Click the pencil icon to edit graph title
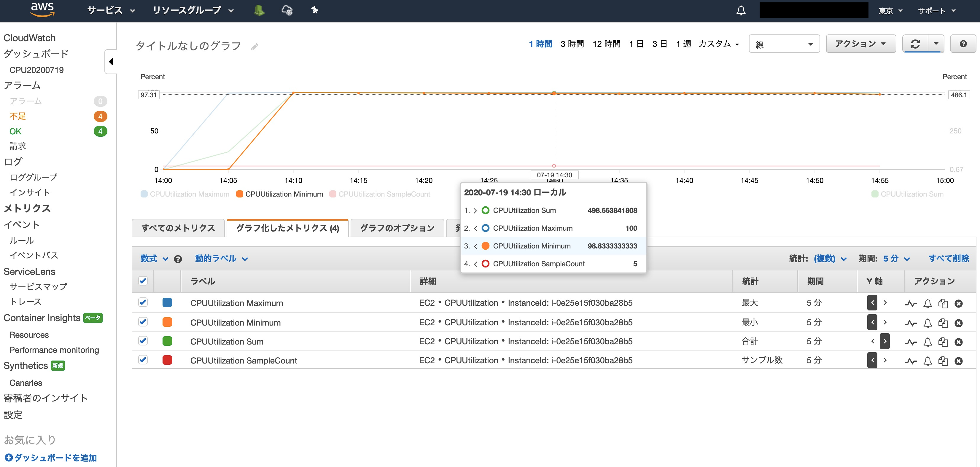The height and width of the screenshot is (467, 980). [254, 46]
